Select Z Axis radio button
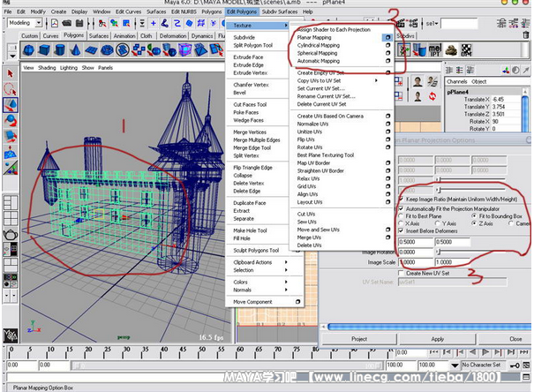 (474, 223)
